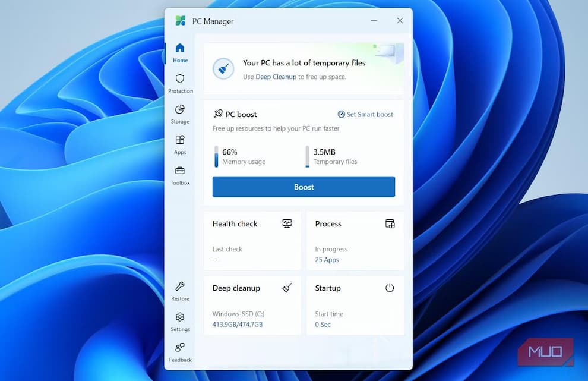The width and height of the screenshot is (588, 381).
Task: Click the 413.9GB/474.7GB storage value
Action: pos(237,325)
